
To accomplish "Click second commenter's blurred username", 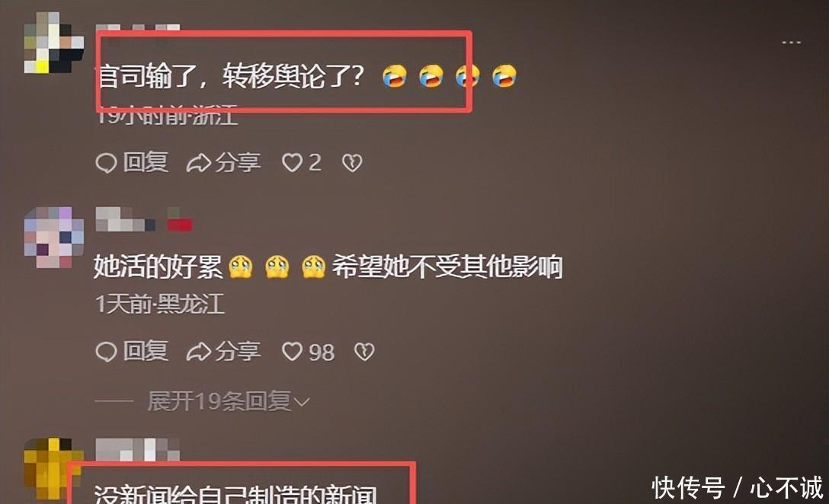I will 125,220.
